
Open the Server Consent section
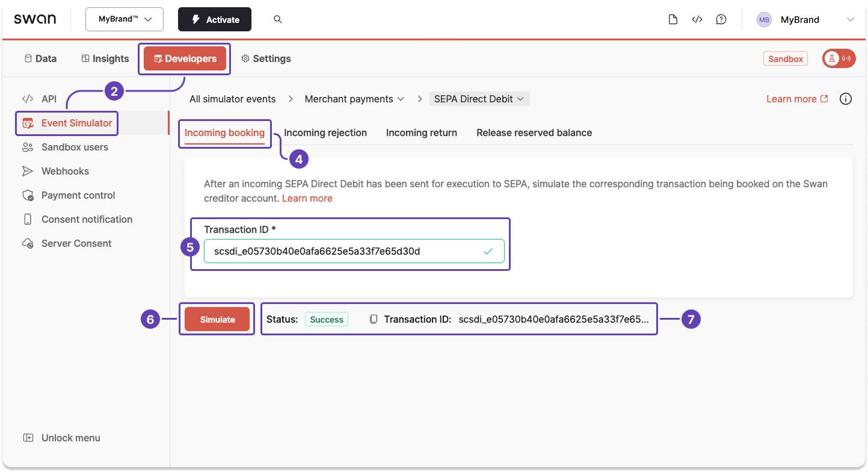(x=76, y=243)
